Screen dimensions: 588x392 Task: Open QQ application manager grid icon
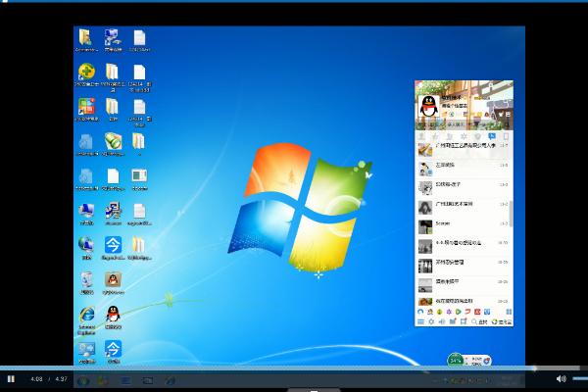tap(509, 312)
